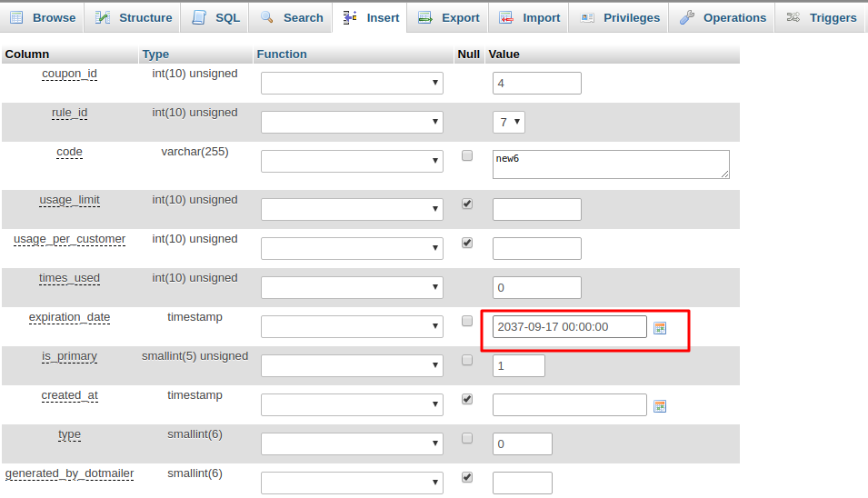868x498 pixels.
Task: Uncheck Null checkbox for generated_by_dotmailer
Action: 467,477
